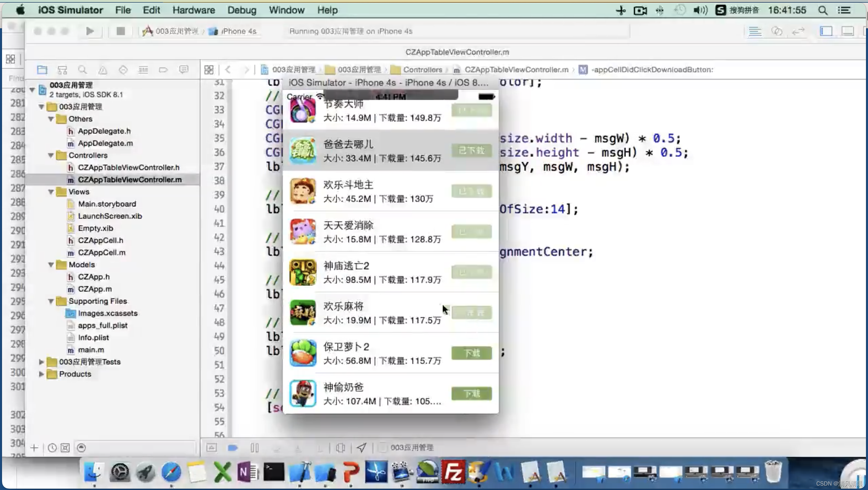Open the File menu
Screen dimensions: 868x490
point(123,10)
